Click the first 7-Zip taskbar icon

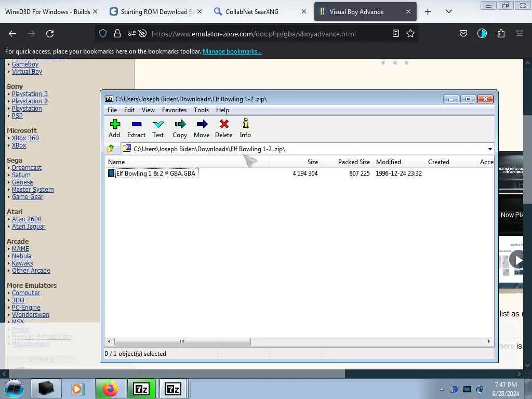point(141,389)
